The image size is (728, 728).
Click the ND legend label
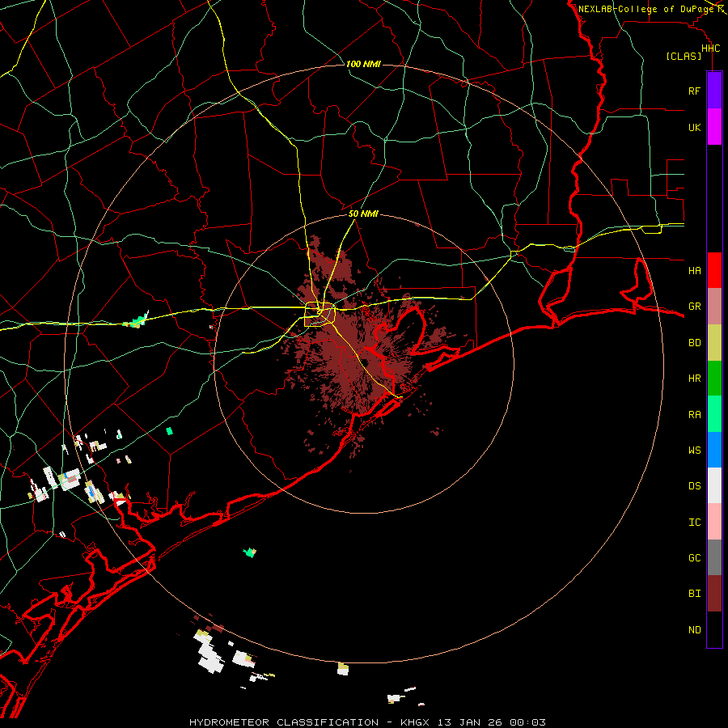pyautogui.click(x=694, y=629)
